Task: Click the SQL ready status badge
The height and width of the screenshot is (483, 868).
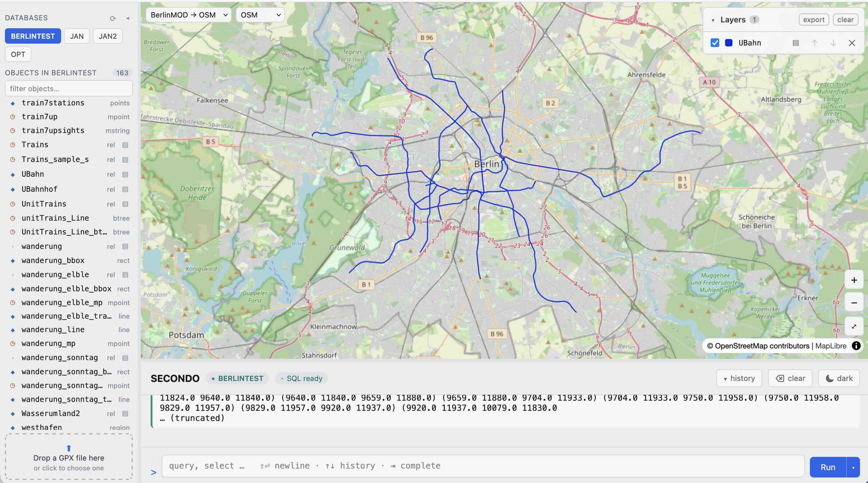Action: tap(302, 378)
